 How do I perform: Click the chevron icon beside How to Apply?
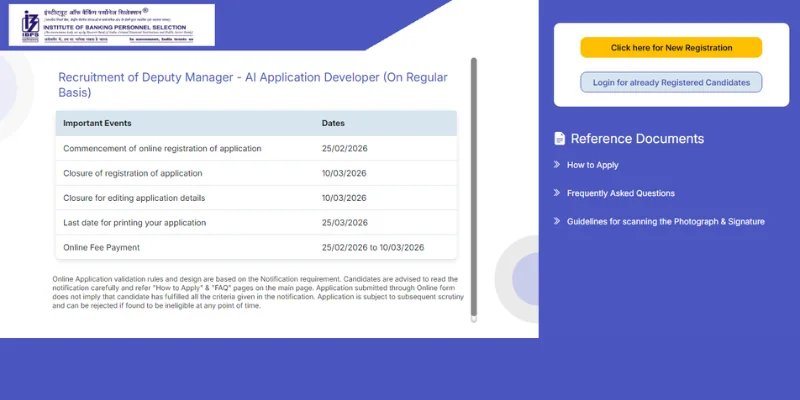[557, 164]
